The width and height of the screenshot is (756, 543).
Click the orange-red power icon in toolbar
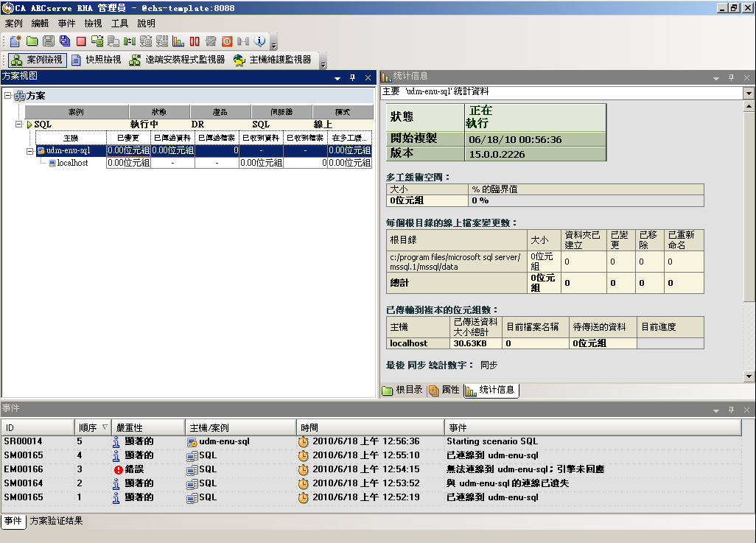[227, 41]
